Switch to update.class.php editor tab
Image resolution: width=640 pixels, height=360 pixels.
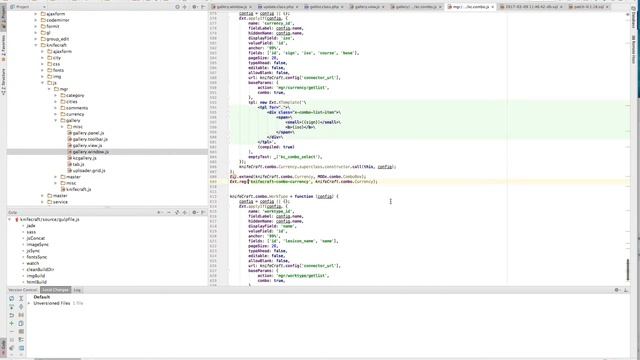click(x=278, y=7)
